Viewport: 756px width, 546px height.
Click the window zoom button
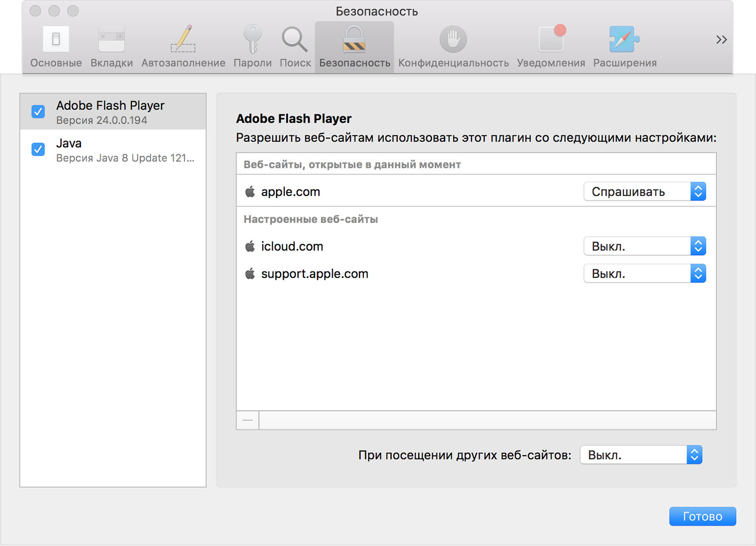tap(73, 11)
